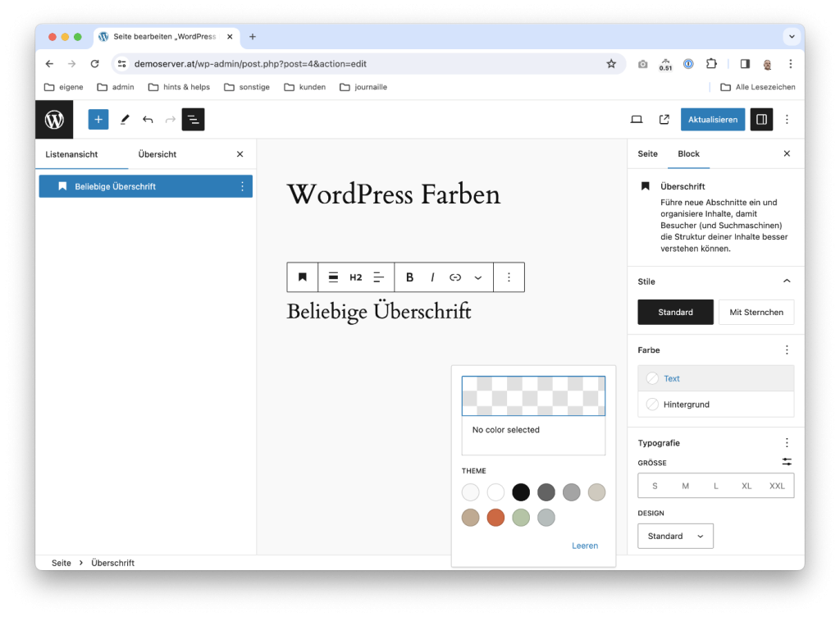Open the block alignment toolbar icon
The width and height of the screenshot is (840, 617).
[x=333, y=277]
